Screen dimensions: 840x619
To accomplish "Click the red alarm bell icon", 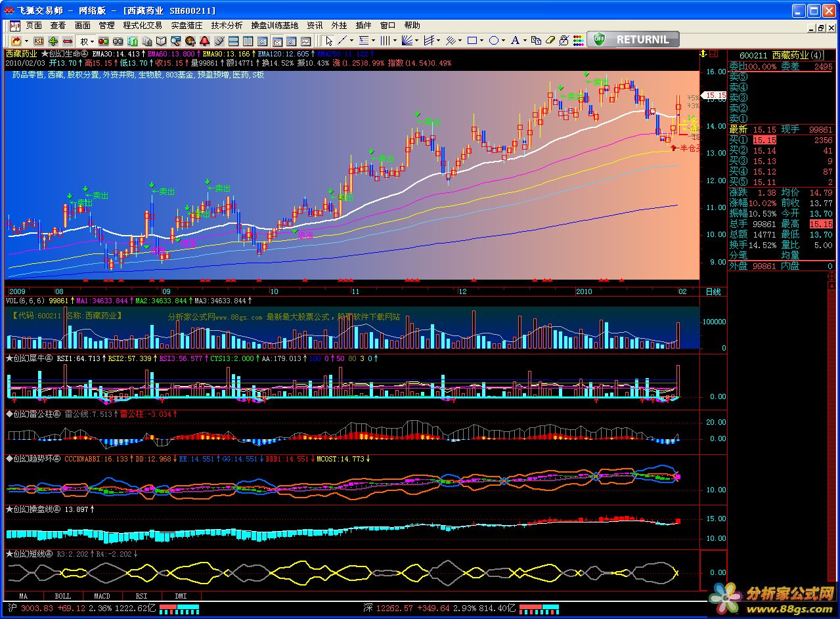I will pos(204,41).
